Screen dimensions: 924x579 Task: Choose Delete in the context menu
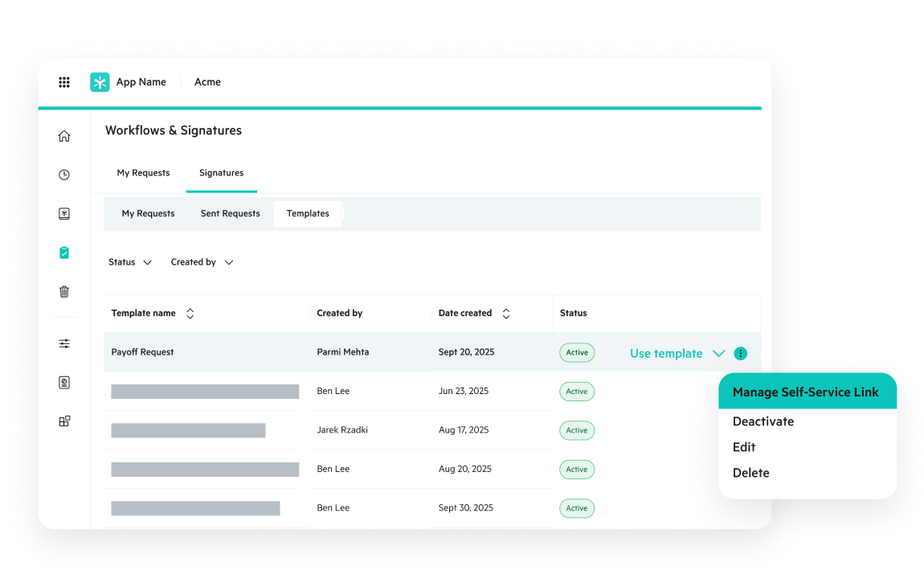(x=750, y=473)
